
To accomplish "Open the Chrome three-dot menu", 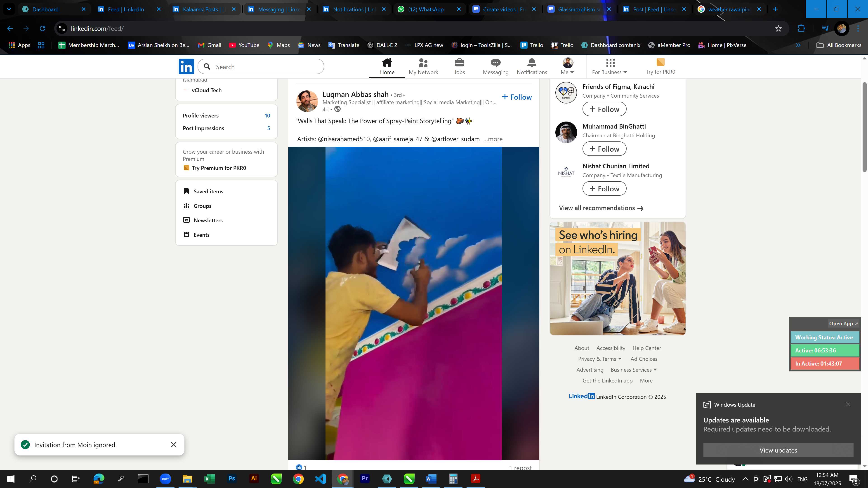I will 858,29.
